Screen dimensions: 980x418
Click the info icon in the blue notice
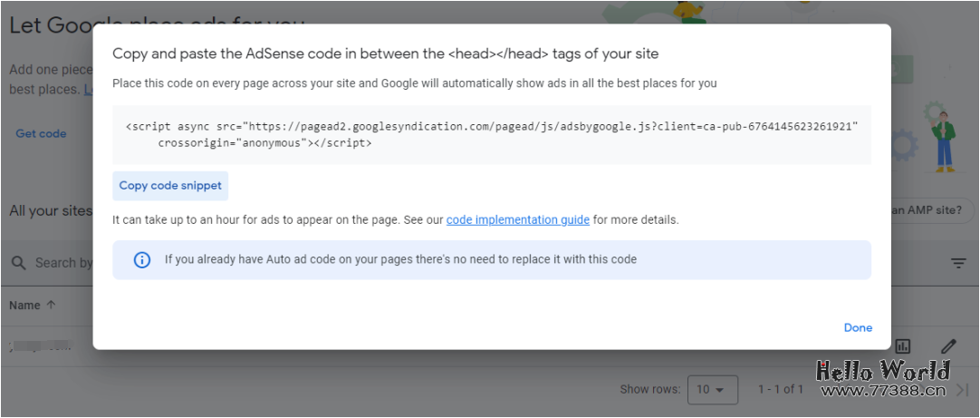(142, 260)
